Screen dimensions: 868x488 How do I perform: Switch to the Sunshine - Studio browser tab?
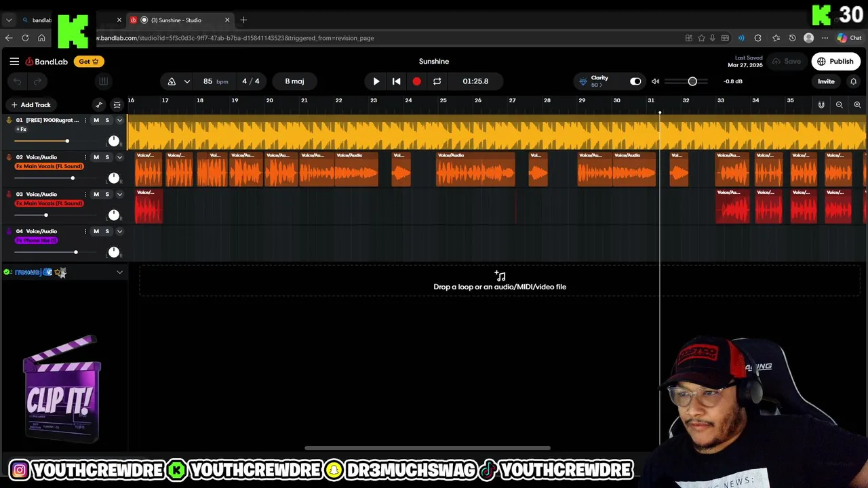pos(180,20)
